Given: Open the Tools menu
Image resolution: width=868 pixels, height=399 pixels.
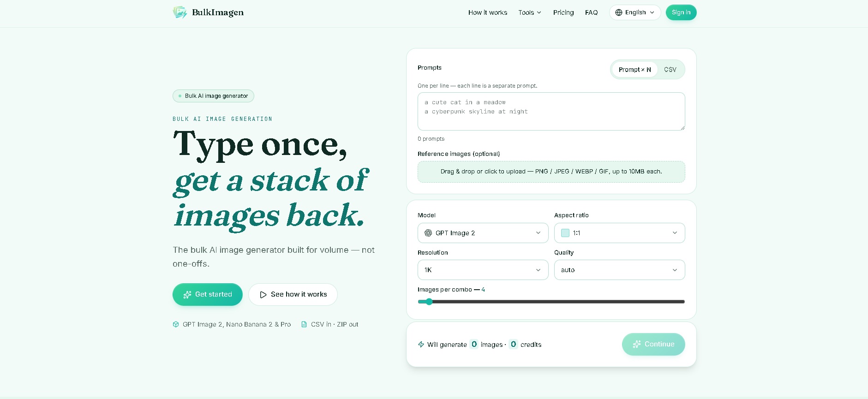Looking at the screenshot, I should pos(530,12).
